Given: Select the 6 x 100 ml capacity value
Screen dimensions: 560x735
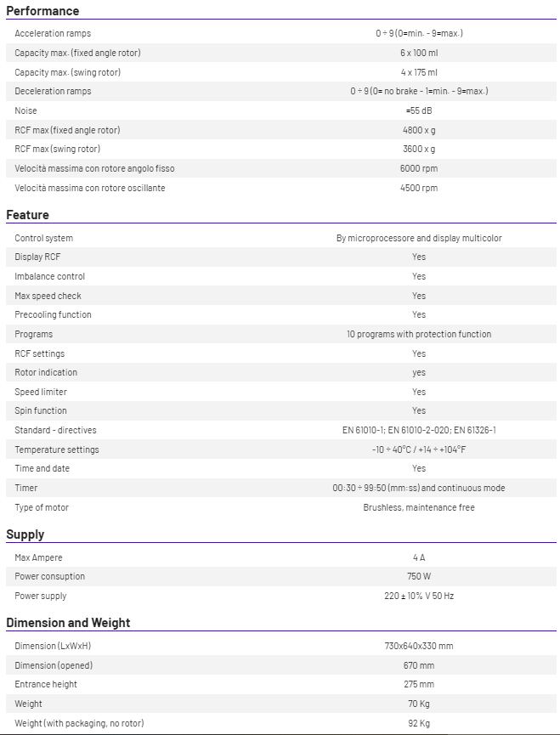Looking at the screenshot, I should (419, 53).
